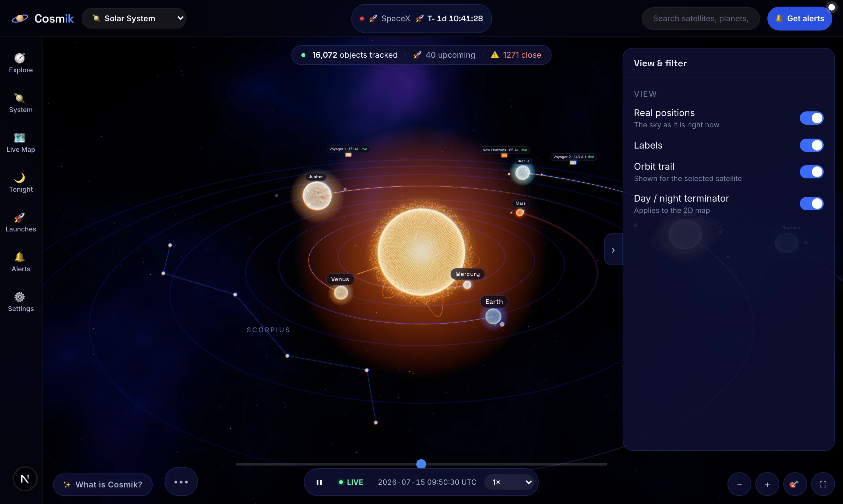Open the Live Map view
The image size is (843, 504).
point(21,143)
